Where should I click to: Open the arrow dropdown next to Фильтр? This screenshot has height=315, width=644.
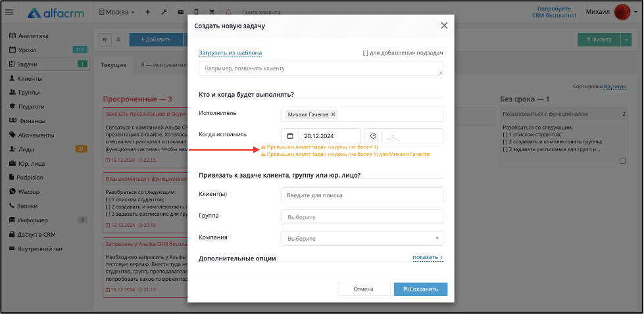[626, 39]
